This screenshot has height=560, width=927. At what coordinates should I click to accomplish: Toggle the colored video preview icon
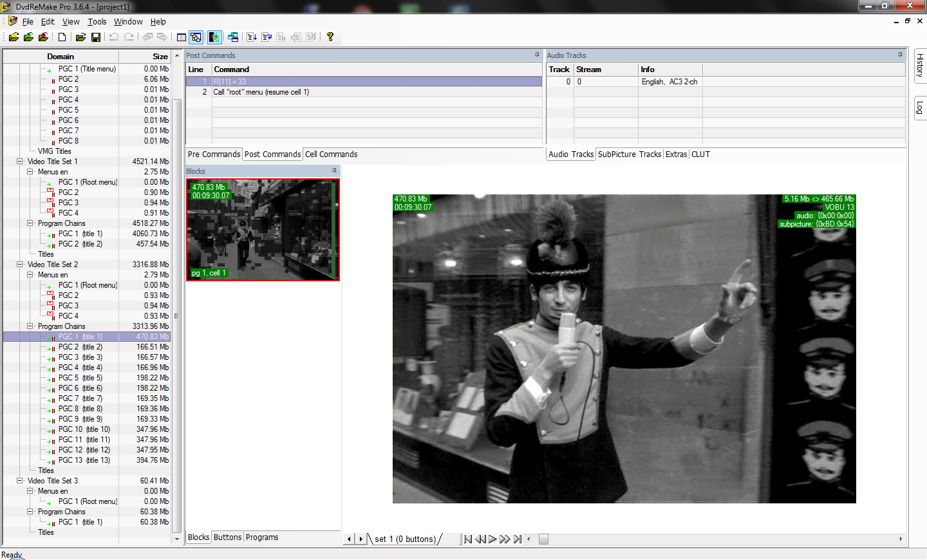click(214, 37)
